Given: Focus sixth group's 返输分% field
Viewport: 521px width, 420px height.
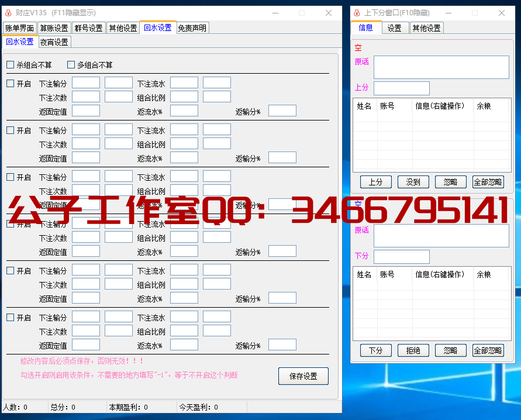Looking at the screenshot, I should click(282, 345).
